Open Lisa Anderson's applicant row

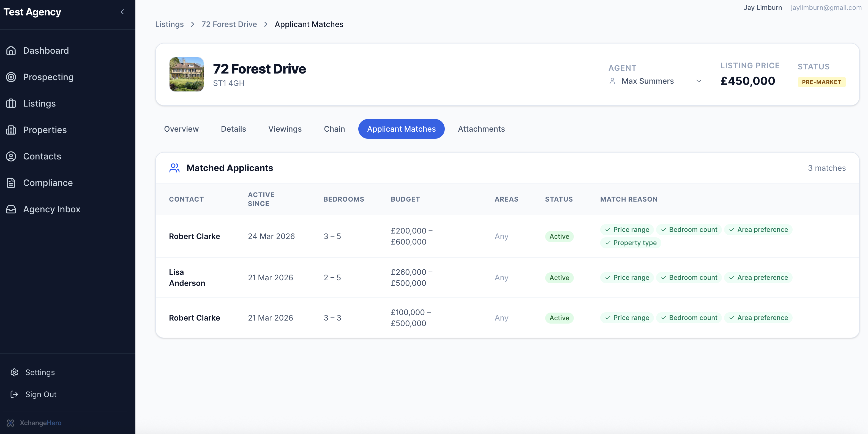pyautogui.click(x=187, y=278)
